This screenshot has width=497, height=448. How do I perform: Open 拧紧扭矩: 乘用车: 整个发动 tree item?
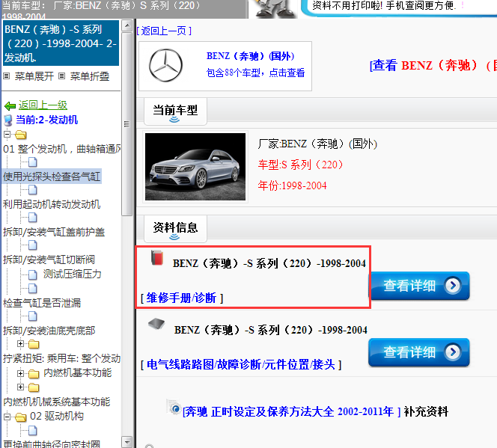(62, 358)
